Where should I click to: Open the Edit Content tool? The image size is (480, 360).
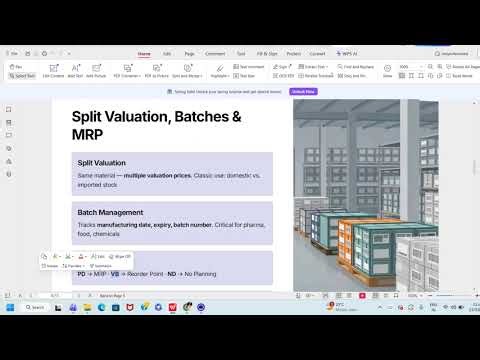pos(53,71)
